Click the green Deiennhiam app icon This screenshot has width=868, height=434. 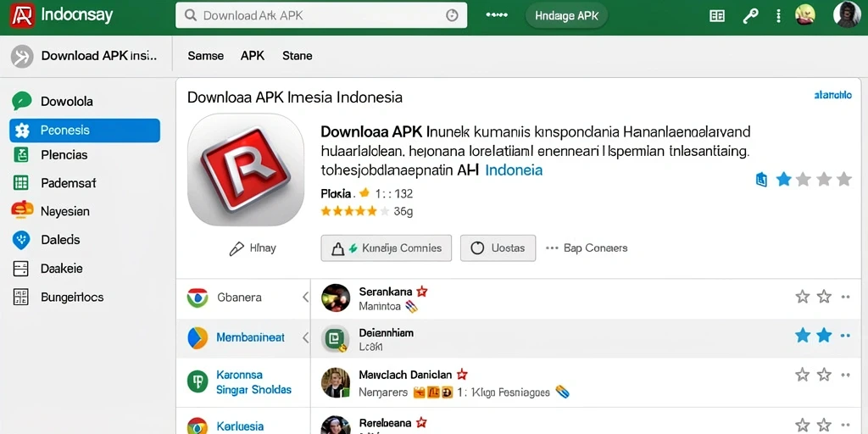[x=336, y=339]
